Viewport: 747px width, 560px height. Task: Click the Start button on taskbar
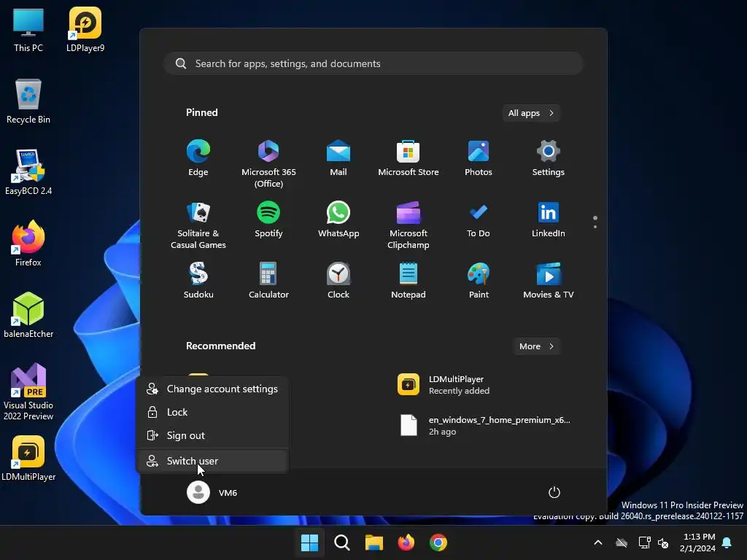pos(309,542)
